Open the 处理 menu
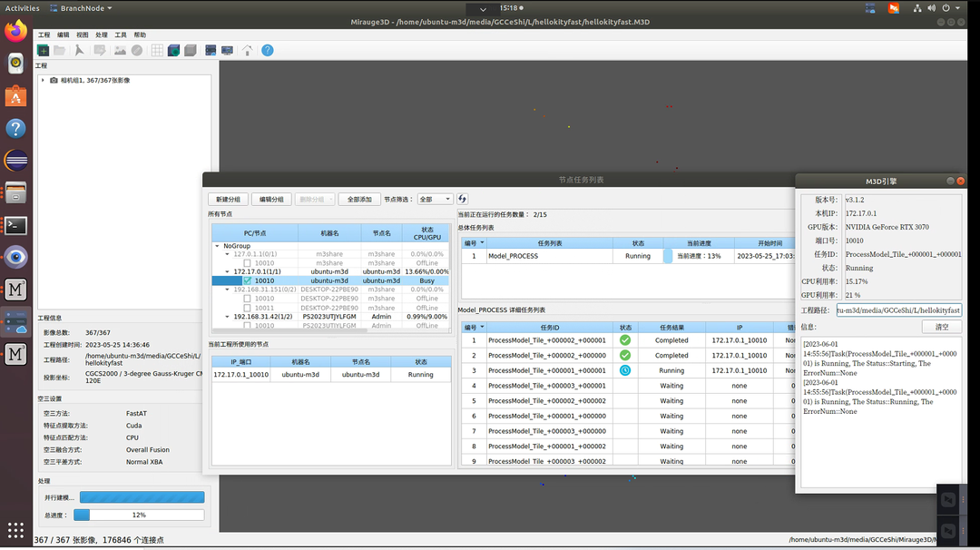The width and height of the screenshot is (980, 550). (102, 34)
